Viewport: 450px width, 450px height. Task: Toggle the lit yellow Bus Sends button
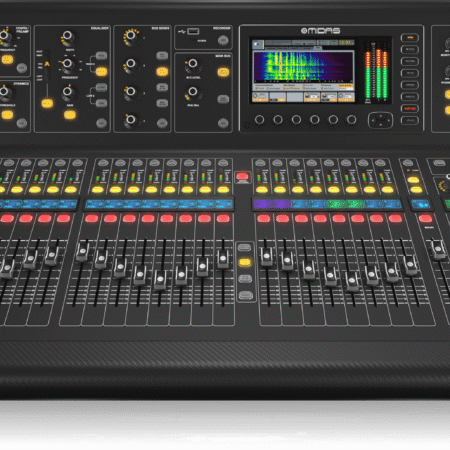162,71
